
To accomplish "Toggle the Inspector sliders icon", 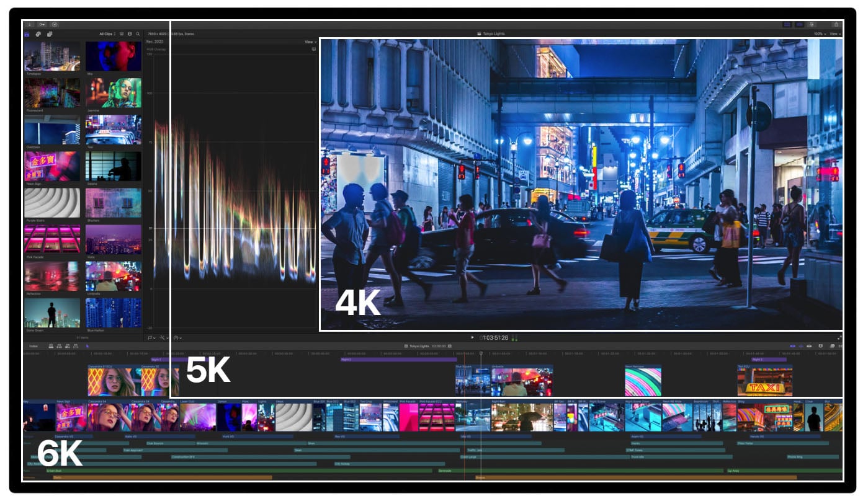I will pos(812,24).
